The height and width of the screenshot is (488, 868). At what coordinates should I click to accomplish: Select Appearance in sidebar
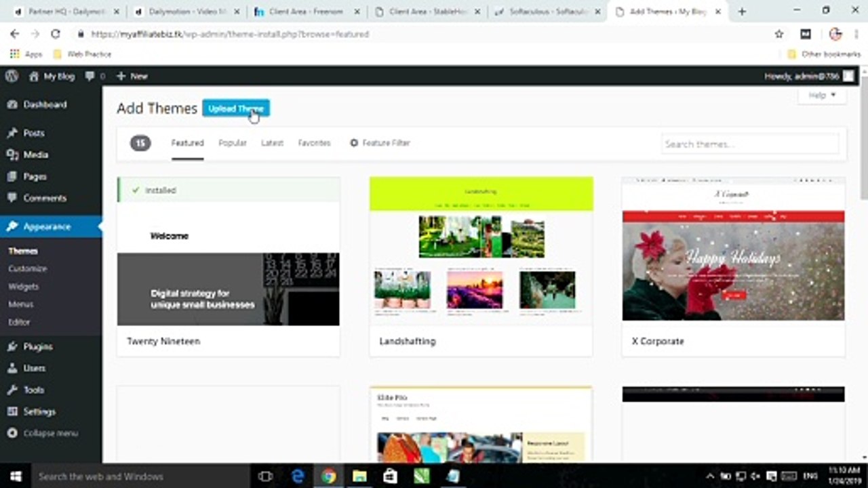coord(47,226)
